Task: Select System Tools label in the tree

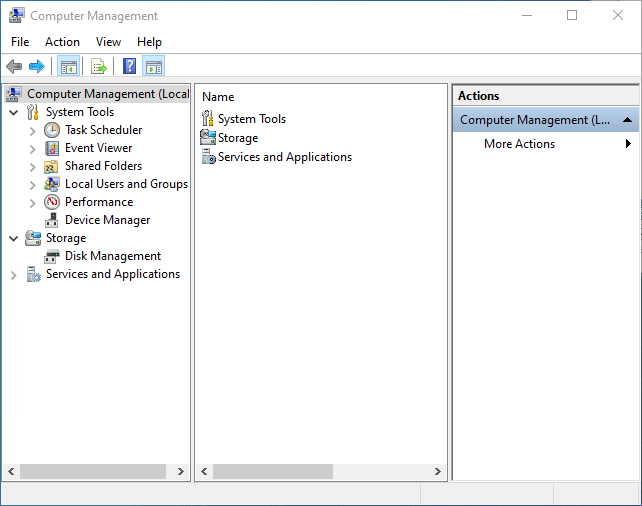Action: pyautogui.click(x=80, y=112)
